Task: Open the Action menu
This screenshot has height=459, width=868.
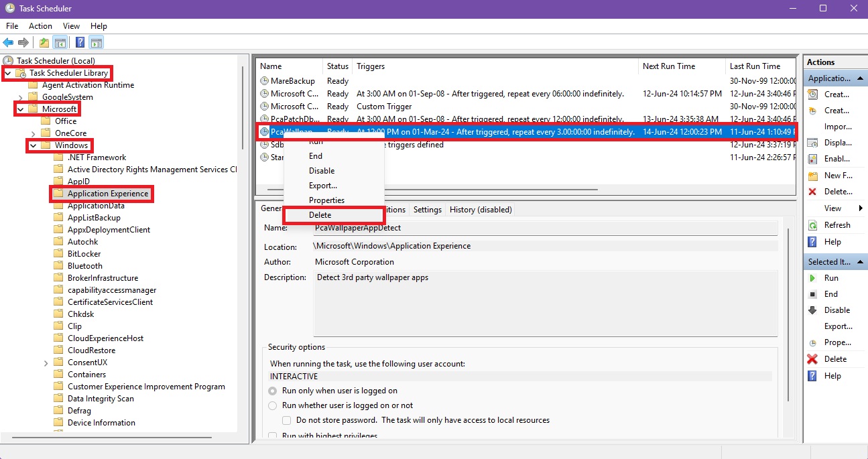Action: pos(40,25)
